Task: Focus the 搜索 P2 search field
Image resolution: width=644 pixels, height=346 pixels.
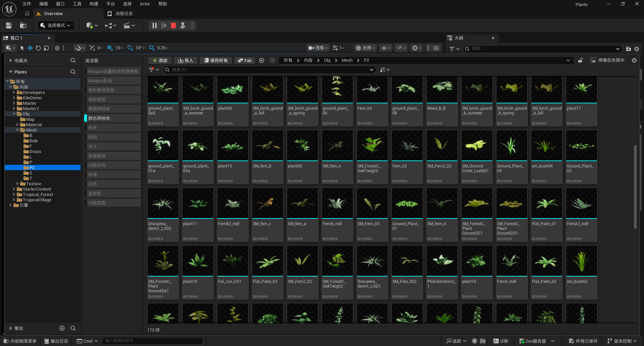Action: coord(269,70)
